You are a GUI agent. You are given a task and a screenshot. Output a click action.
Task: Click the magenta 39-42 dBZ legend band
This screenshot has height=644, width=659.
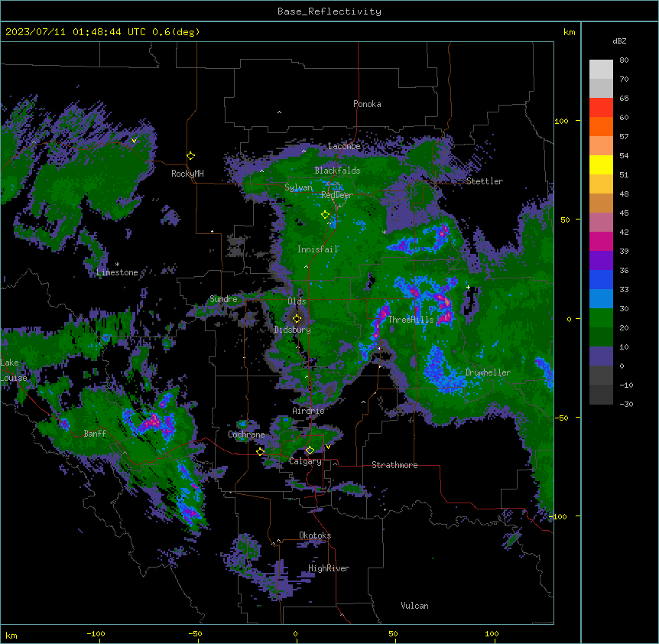click(x=601, y=241)
